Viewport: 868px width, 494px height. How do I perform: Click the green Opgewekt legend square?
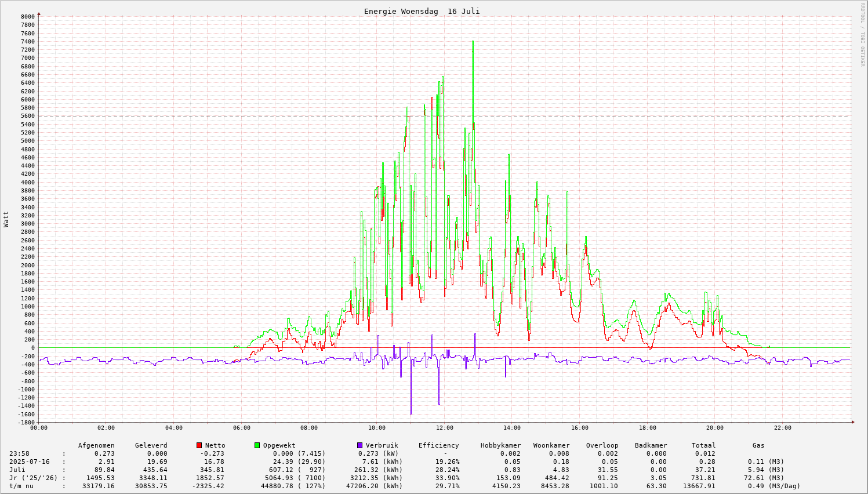[x=257, y=445]
